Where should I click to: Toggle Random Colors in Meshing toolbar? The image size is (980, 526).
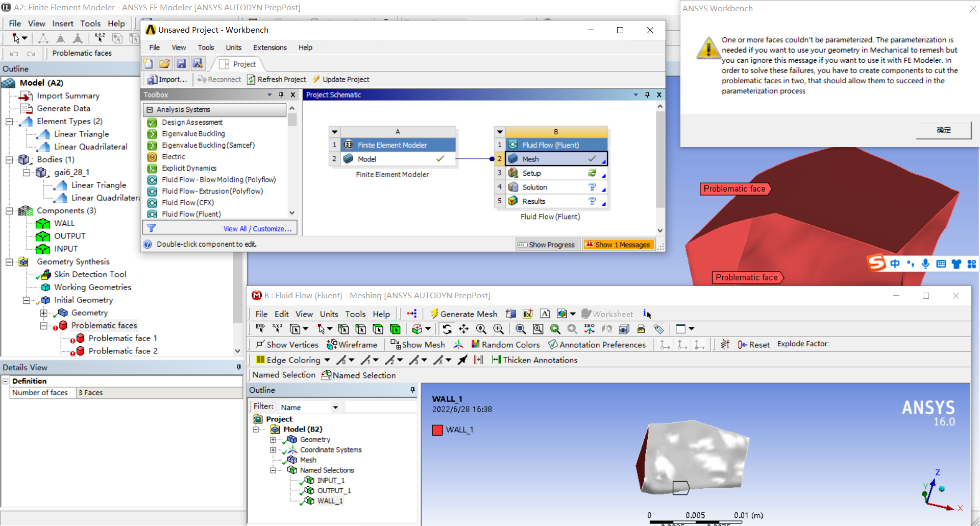click(505, 345)
